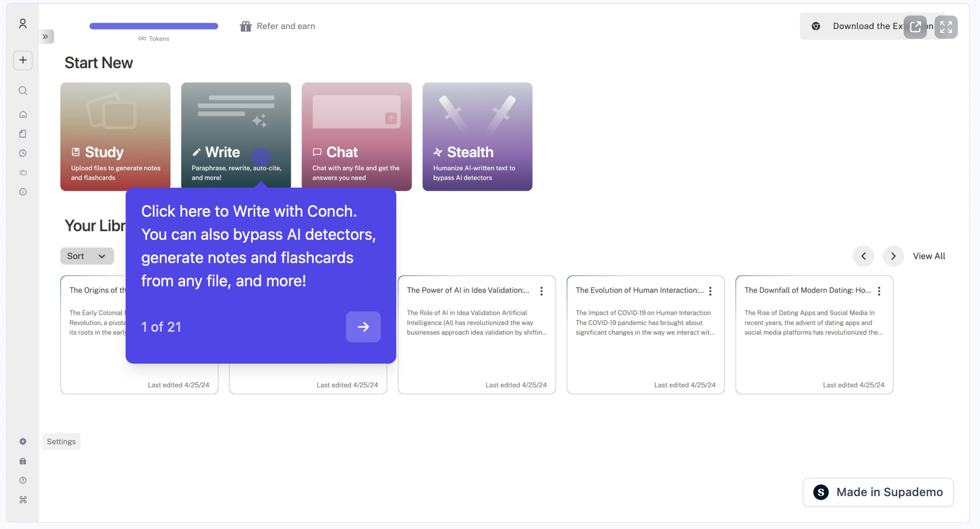This screenshot has width=980, height=529.
Task: Show previous library items with left chevron
Action: click(x=863, y=256)
